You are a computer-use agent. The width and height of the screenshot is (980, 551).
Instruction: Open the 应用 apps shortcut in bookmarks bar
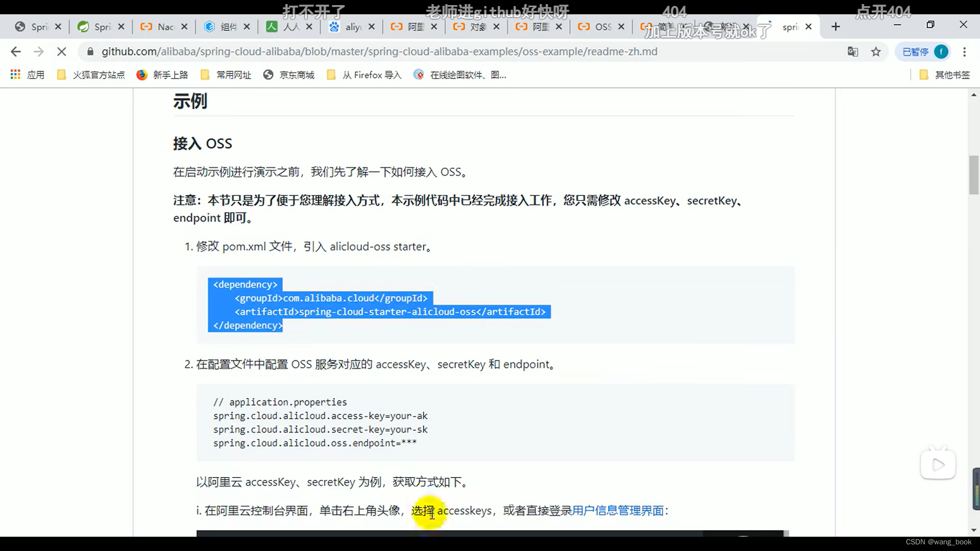(28, 75)
